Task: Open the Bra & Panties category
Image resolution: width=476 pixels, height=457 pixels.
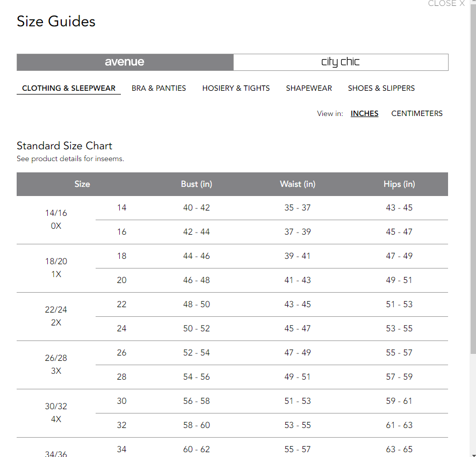Action: point(159,88)
